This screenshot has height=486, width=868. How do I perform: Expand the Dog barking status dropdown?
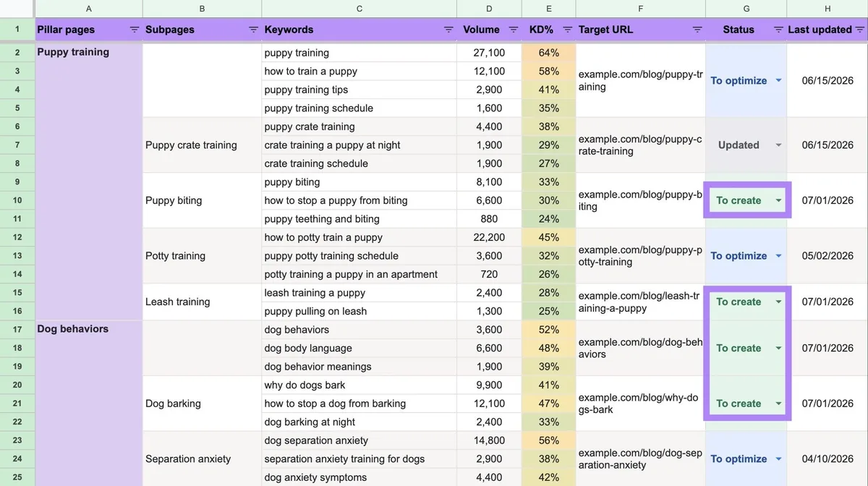(x=778, y=404)
